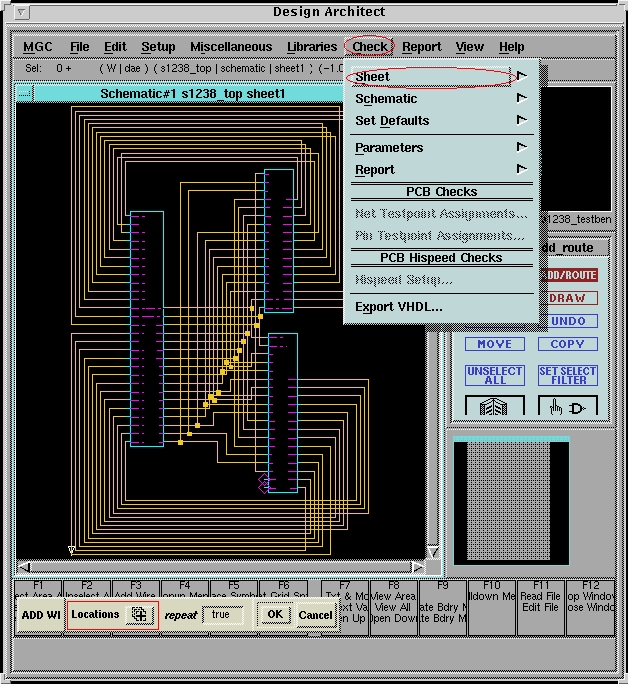This screenshot has height=684, width=628.
Task: Click the COPY palette button
Action: (567, 344)
